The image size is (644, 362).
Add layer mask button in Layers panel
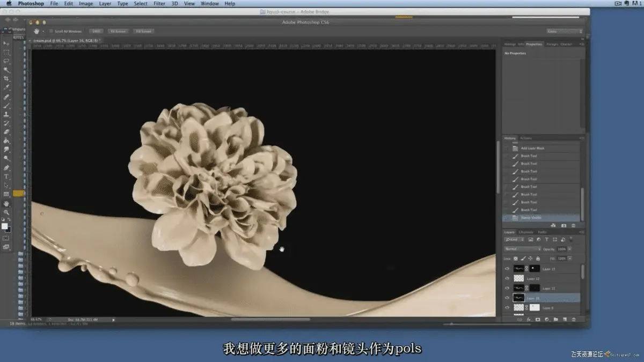[538, 320]
